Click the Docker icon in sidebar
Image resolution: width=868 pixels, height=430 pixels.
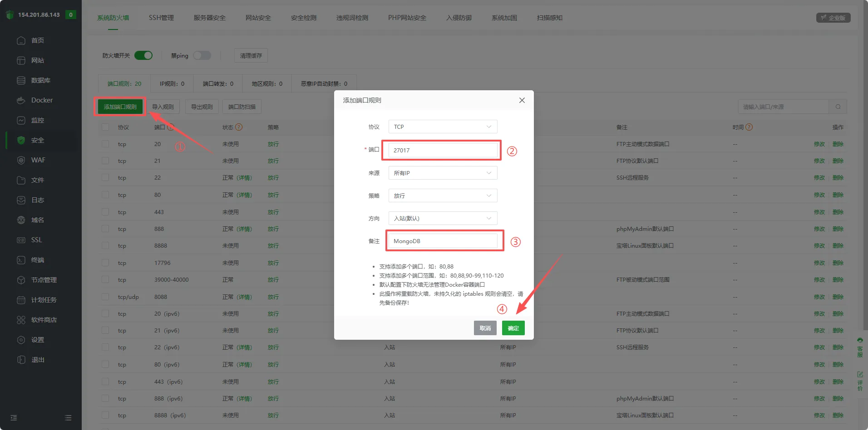click(x=21, y=100)
